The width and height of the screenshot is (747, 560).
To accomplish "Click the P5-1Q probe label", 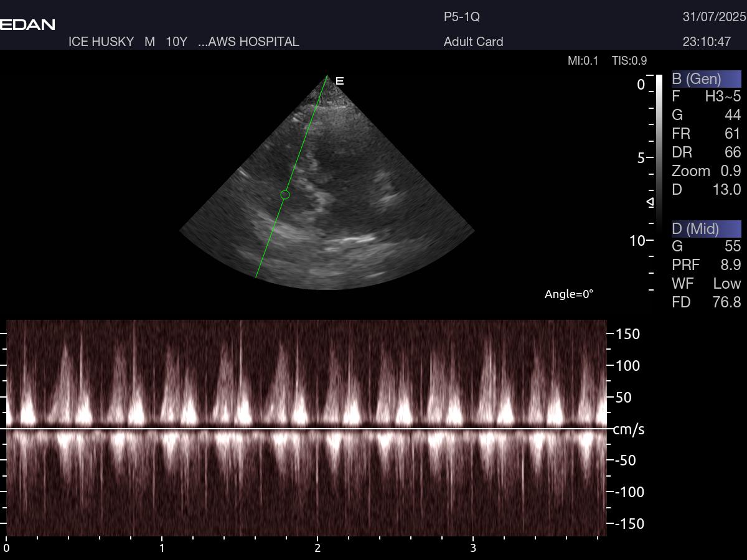I will [461, 17].
